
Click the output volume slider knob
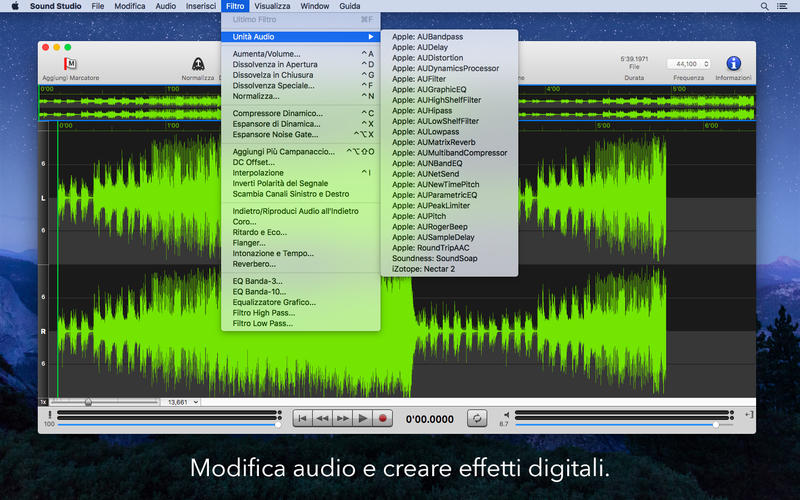click(x=716, y=424)
